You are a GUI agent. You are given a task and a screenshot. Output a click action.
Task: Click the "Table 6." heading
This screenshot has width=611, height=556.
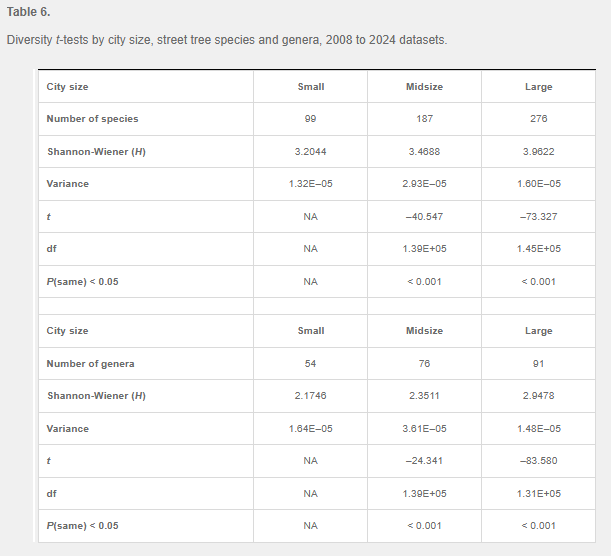29,12
